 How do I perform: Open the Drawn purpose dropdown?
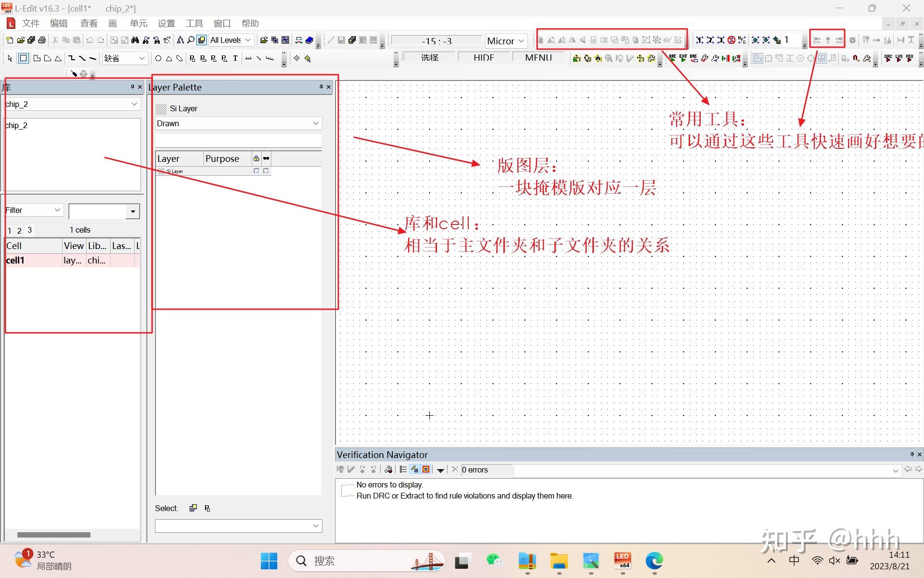tap(315, 123)
